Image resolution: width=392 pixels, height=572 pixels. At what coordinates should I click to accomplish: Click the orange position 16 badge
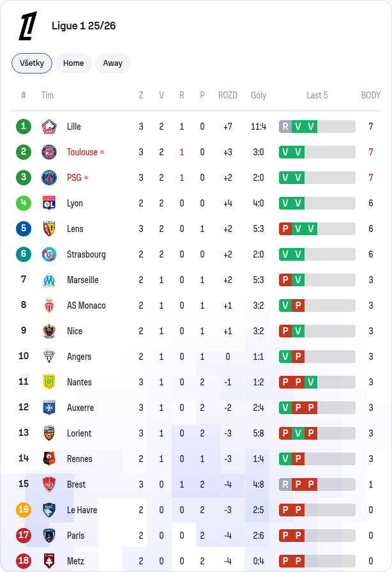[24, 509]
